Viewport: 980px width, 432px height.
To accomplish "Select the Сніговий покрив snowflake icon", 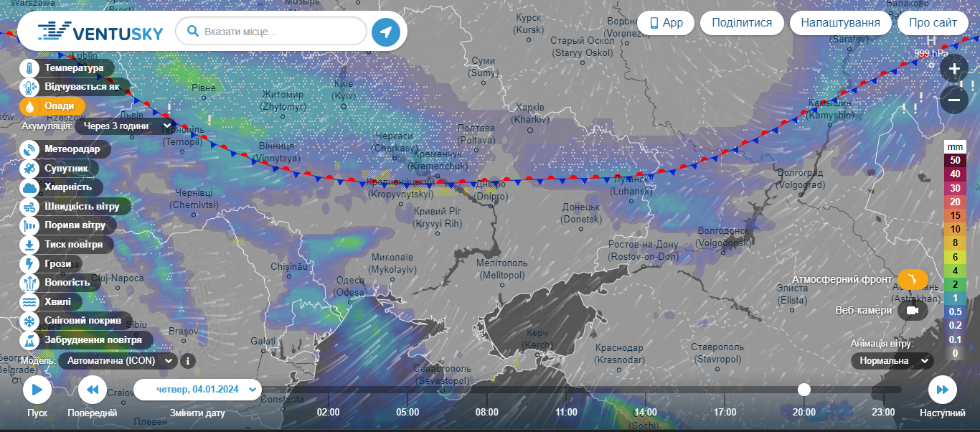I will tap(29, 321).
